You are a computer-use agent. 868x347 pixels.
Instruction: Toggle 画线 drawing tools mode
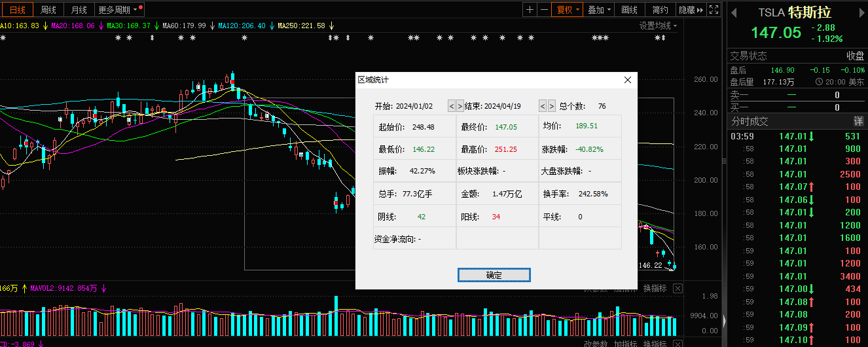(x=629, y=10)
